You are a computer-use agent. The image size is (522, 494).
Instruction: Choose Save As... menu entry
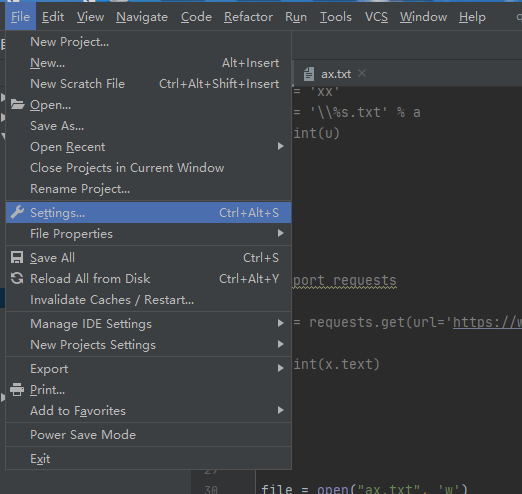[x=148, y=126]
